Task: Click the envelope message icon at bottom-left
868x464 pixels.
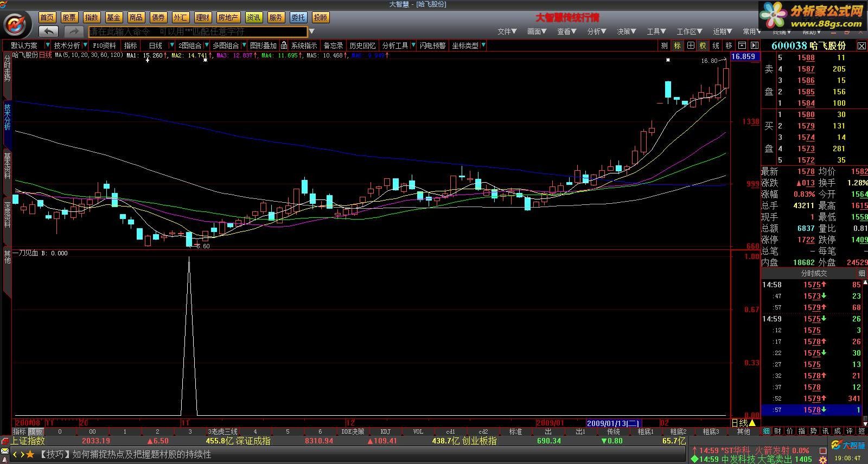Action: (5, 451)
